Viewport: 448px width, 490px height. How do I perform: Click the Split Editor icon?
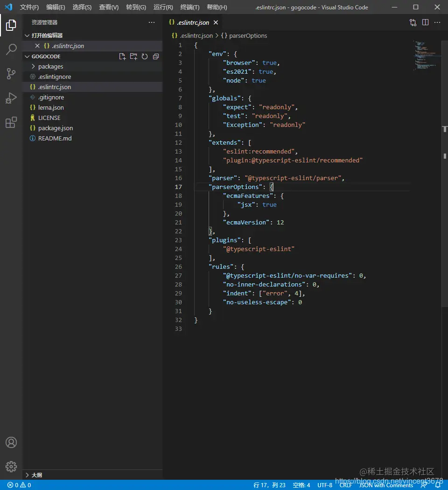(x=425, y=22)
